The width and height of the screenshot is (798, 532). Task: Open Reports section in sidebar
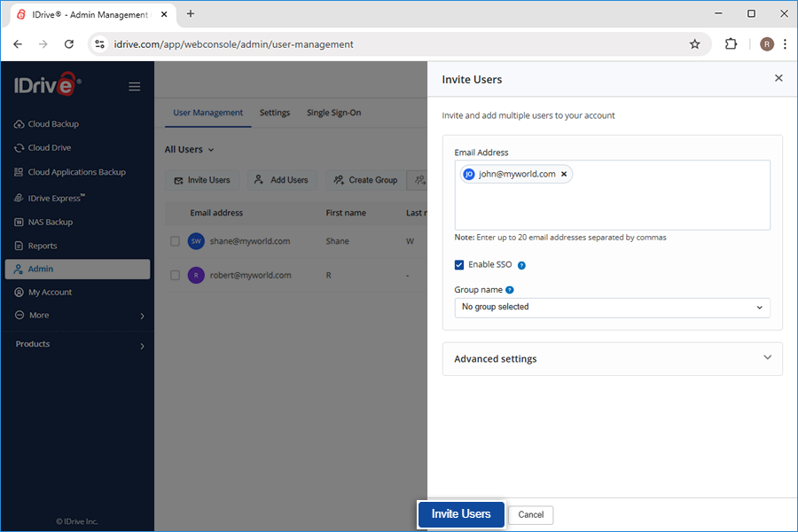point(35,246)
